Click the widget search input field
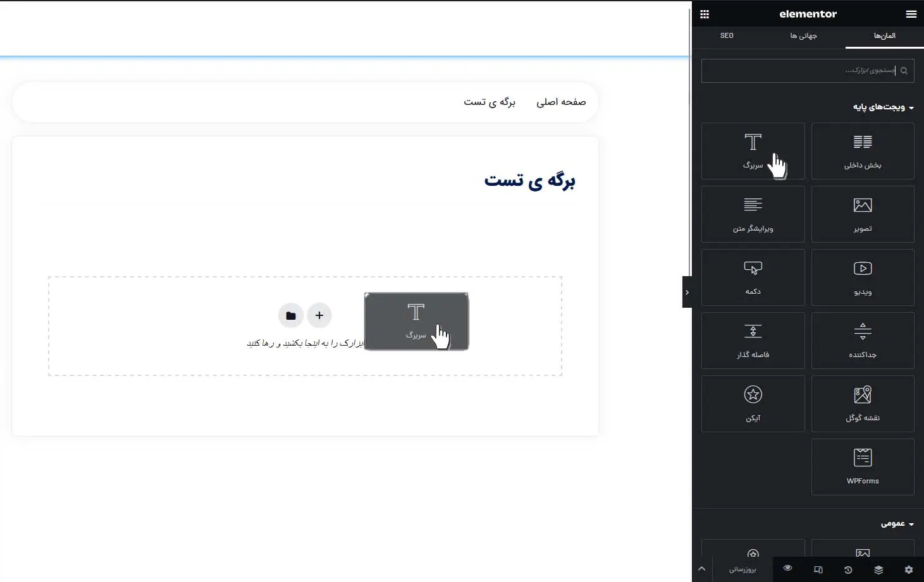Screen dimensions: 924x582 click(x=808, y=71)
